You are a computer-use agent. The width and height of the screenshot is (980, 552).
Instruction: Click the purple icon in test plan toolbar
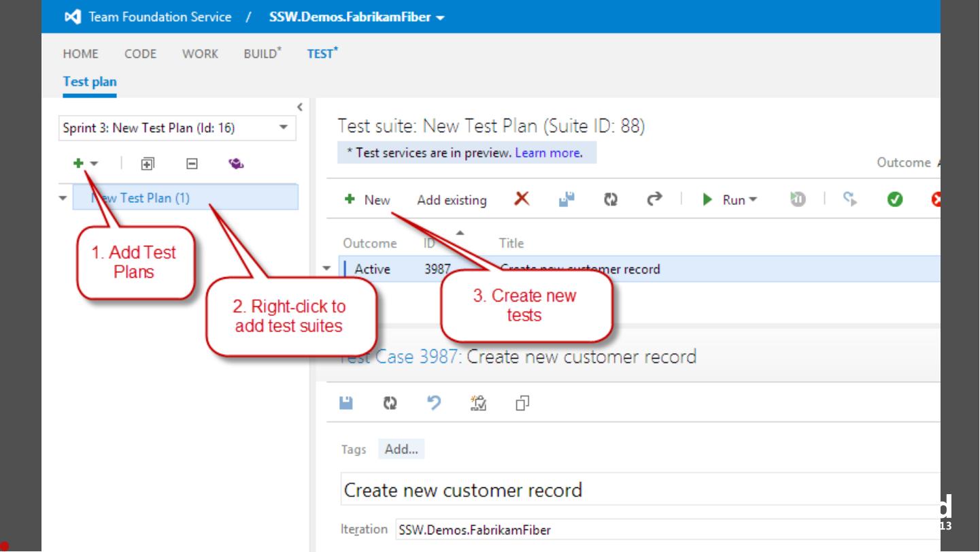[x=236, y=164]
